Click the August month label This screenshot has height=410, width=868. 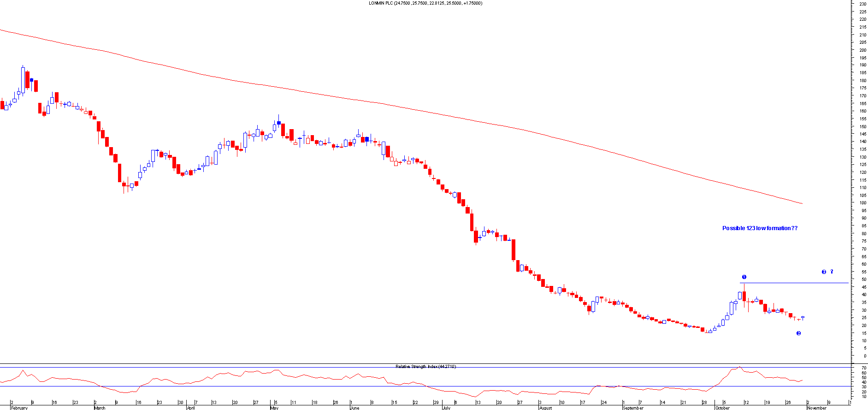[545, 408]
